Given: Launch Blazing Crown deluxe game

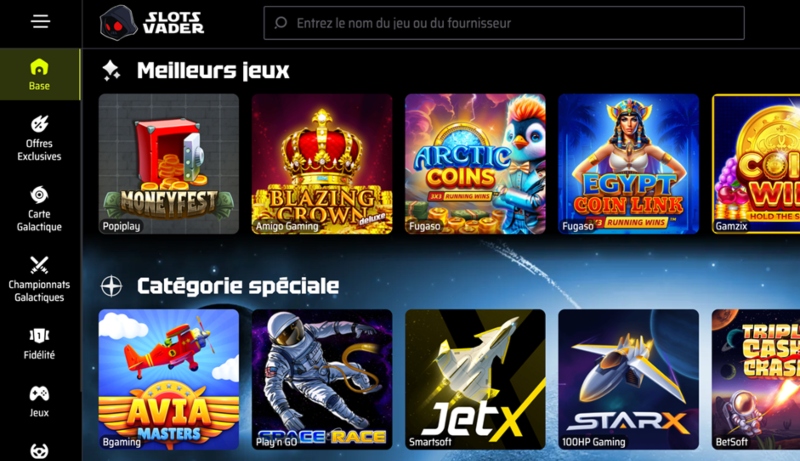Looking at the screenshot, I should point(322,164).
